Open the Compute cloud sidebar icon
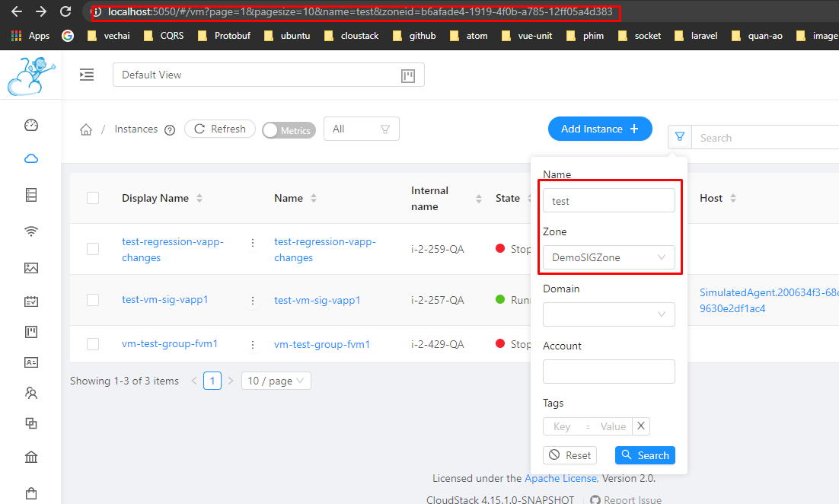839x504 pixels. coord(31,159)
